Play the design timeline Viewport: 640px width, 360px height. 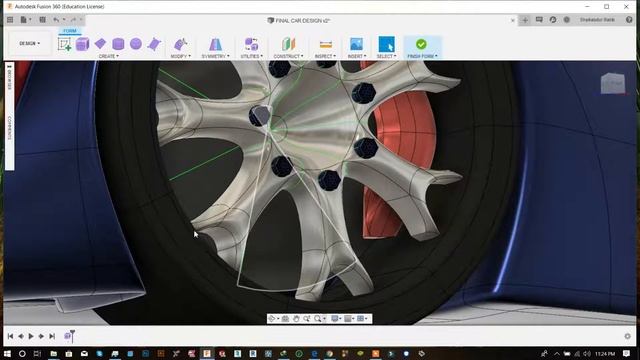pos(31,336)
